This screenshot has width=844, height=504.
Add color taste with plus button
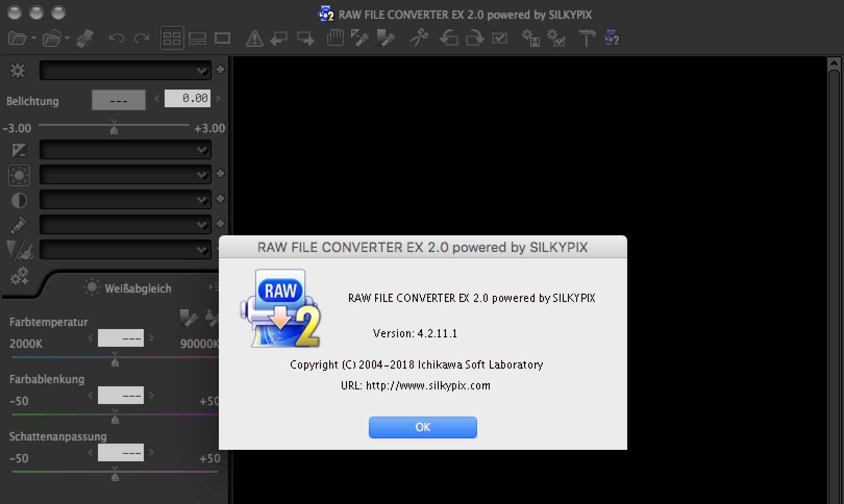pyautogui.click(x=220, y=223)
